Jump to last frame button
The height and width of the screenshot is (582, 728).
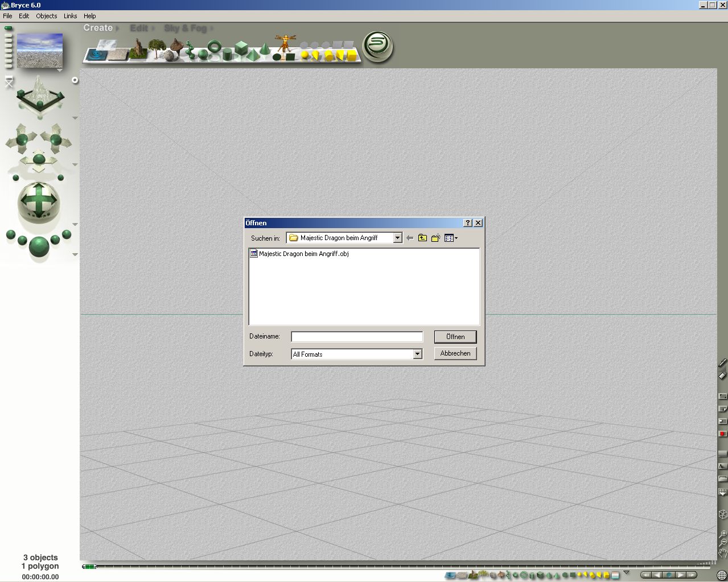pos(691,575)
